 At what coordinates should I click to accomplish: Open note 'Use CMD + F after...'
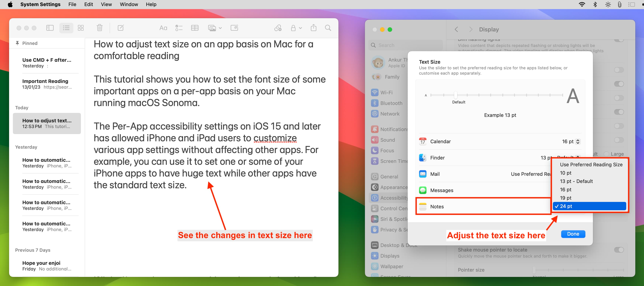[x=47, y=63]
